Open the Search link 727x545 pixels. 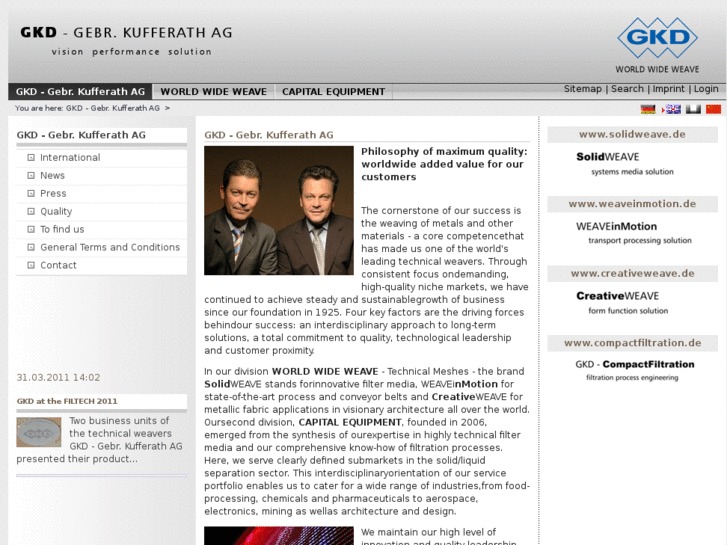627,89
